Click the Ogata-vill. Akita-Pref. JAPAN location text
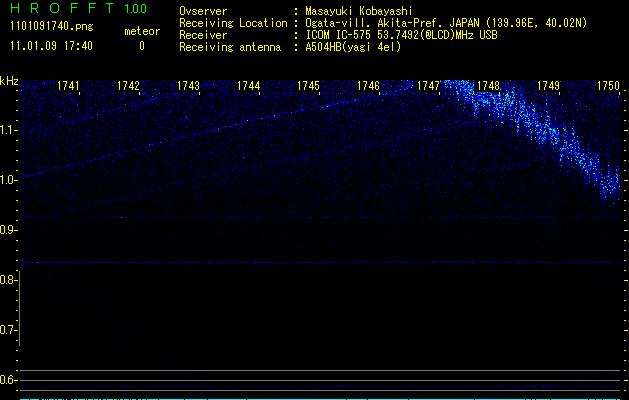The image size is (629, 400). 446,23
